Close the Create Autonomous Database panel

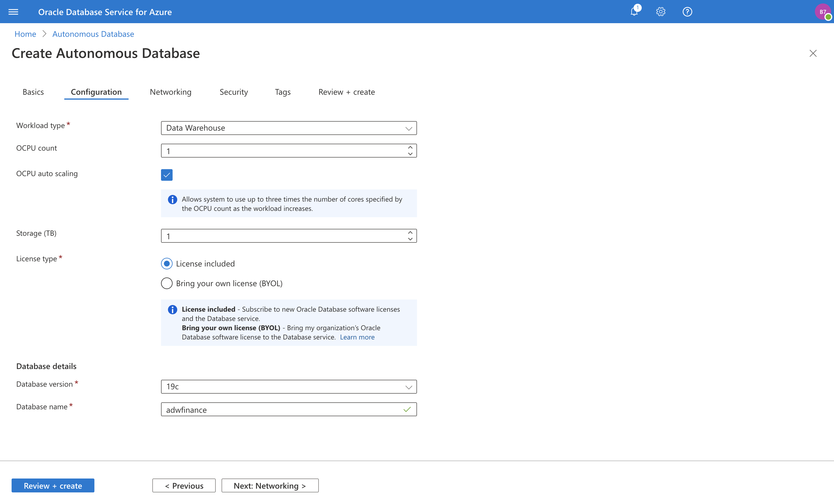click(813, 54)
